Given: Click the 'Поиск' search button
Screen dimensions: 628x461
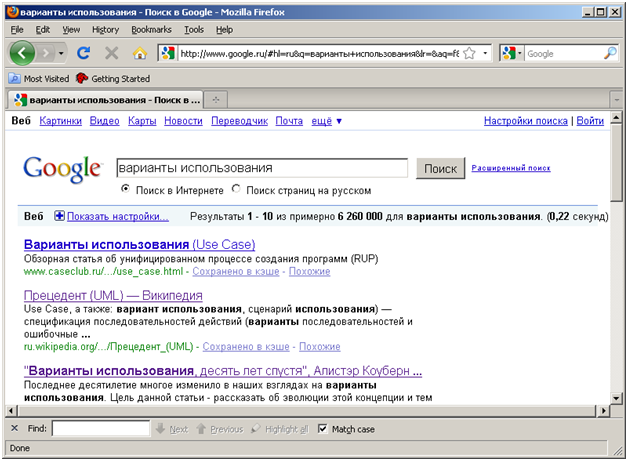Looking at the screenshot, I should pos(440,168).
